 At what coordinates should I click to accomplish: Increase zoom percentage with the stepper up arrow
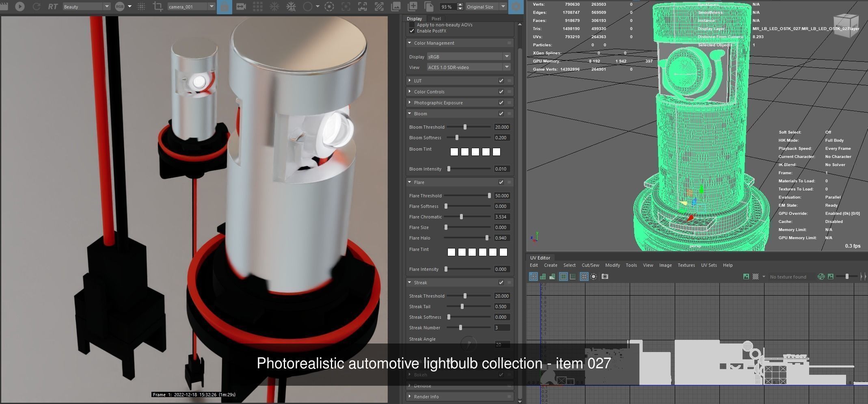(460, 4)
